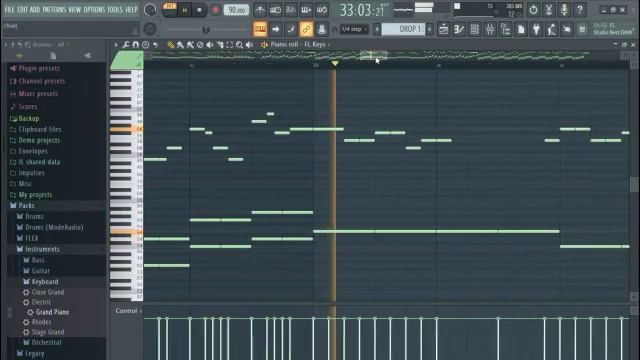Viewport: 640px width, 360px height.
Task: Click the tempo tapper figure icon
Action: 552,29
